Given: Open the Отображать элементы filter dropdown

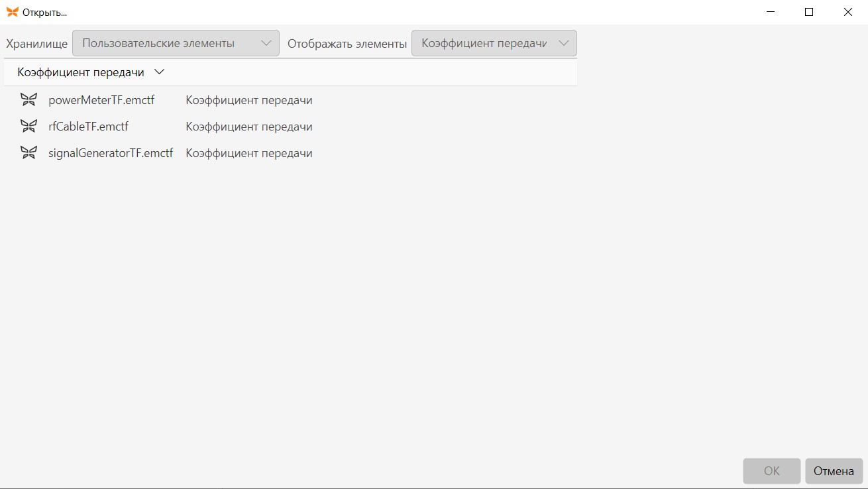Looking at the screenshot, I should 494,43.
